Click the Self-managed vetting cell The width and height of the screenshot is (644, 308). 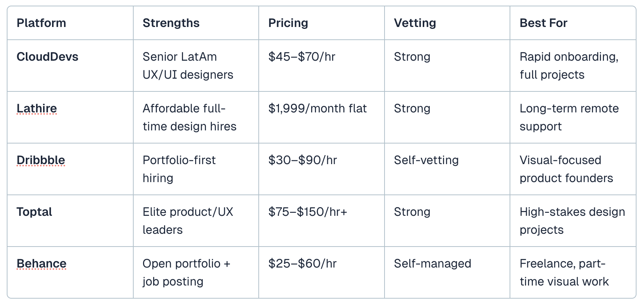(x=432, y=263)
